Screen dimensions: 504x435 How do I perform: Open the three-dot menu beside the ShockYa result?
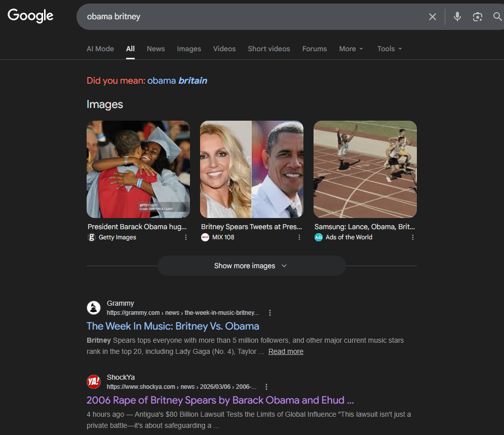point(266,387)
